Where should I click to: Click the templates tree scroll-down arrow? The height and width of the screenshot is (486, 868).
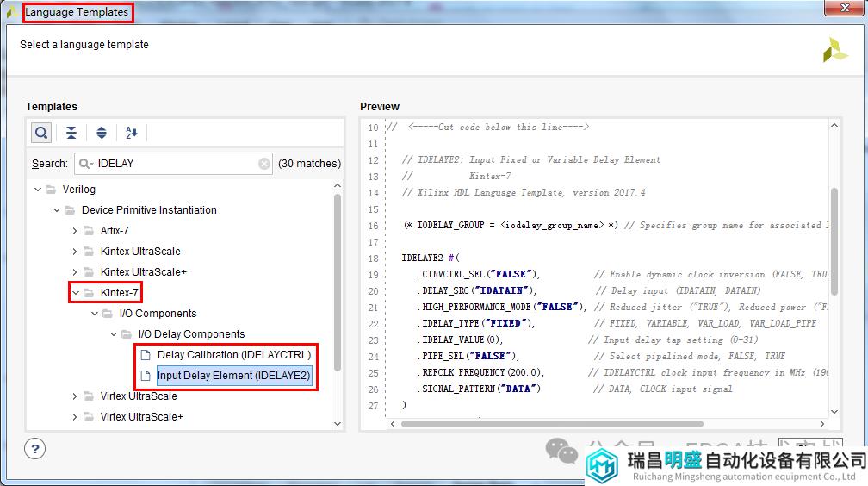(x=338, y=424)
